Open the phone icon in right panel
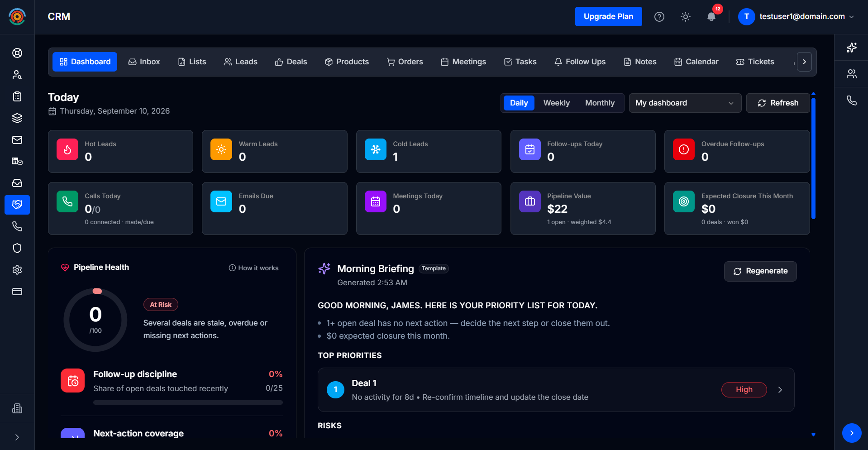Image resolution: width=868 pixels, height=450 pixels. (852, 101)
